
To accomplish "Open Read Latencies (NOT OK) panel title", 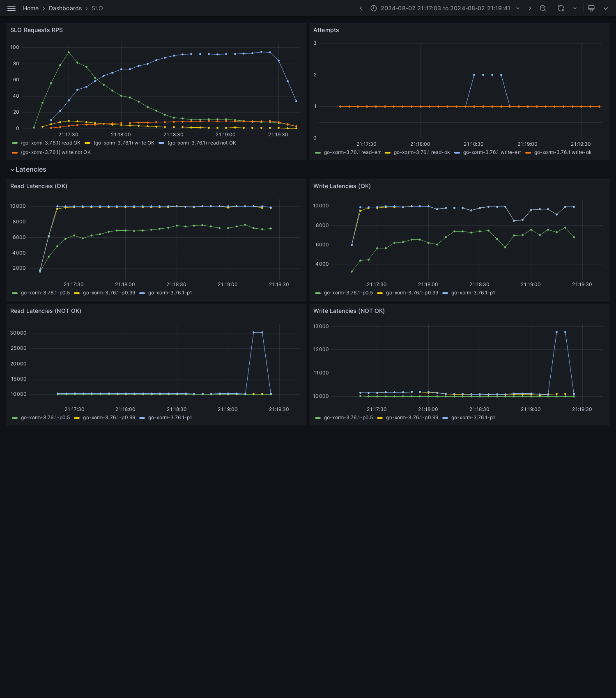I will (46, 311).
